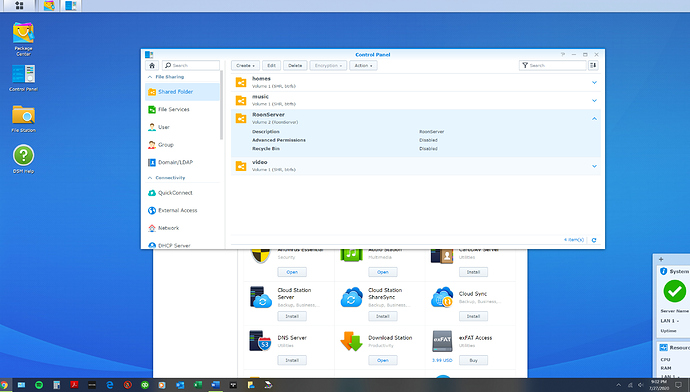Select the video shared folder

coord(416,166)
